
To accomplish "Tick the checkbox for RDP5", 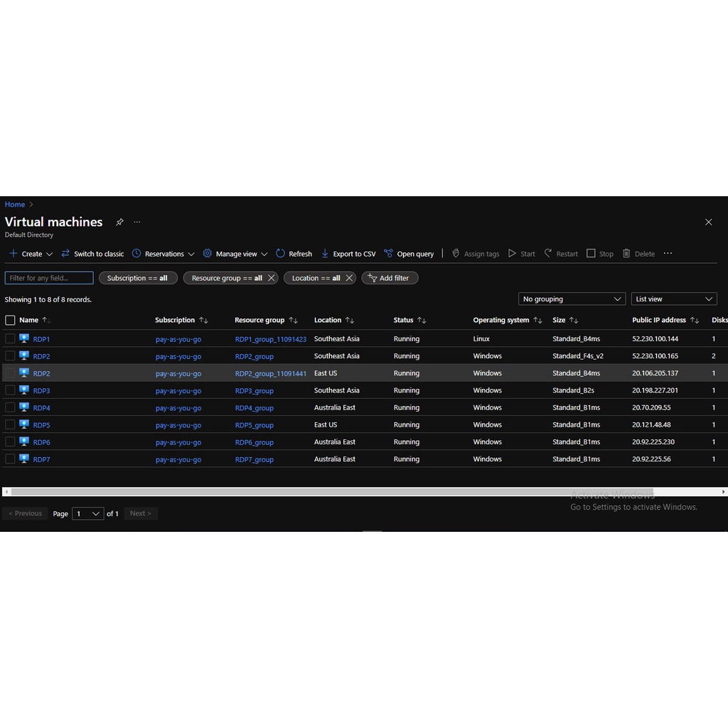I will [x=10, y=425].
